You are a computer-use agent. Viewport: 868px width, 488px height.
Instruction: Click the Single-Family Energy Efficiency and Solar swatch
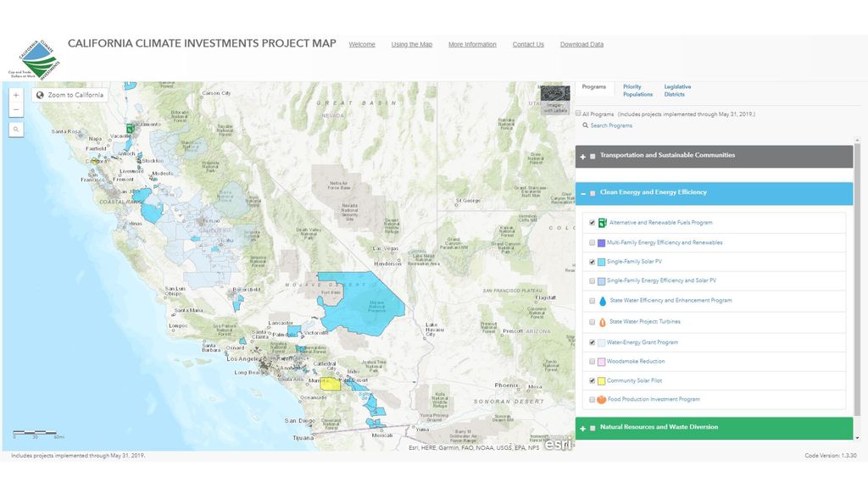click(x=601, y=281)
